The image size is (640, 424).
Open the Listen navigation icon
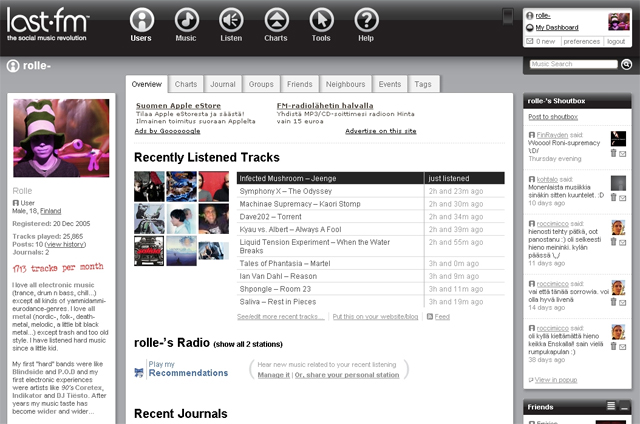coord(231,20)
